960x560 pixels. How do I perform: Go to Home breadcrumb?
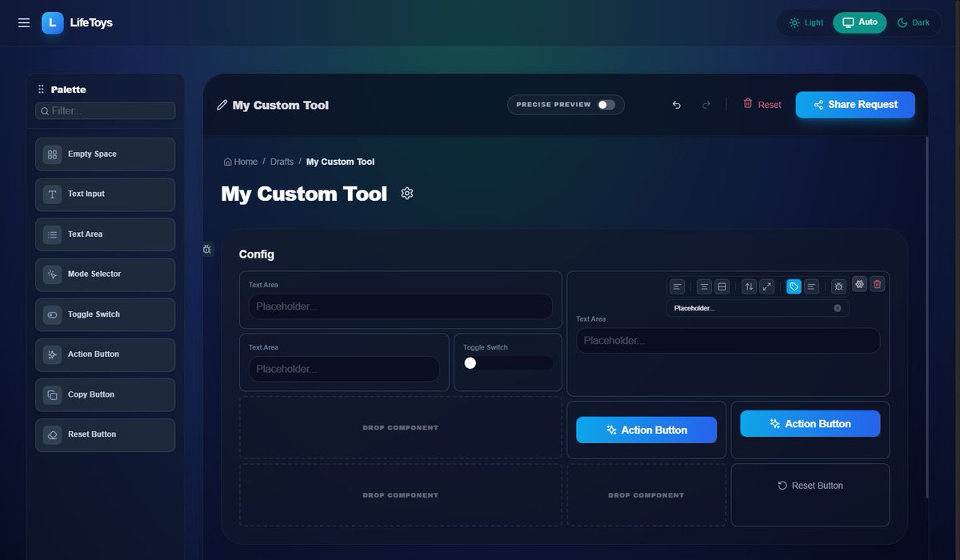click(241, 162)
